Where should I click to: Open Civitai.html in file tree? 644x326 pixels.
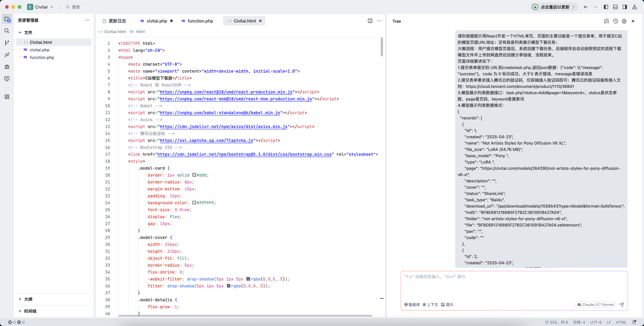(54, 42)
